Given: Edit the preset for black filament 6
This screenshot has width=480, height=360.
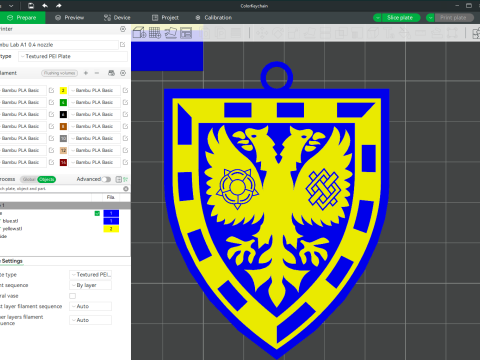Looking at the screenshot, I should (125, 114).
